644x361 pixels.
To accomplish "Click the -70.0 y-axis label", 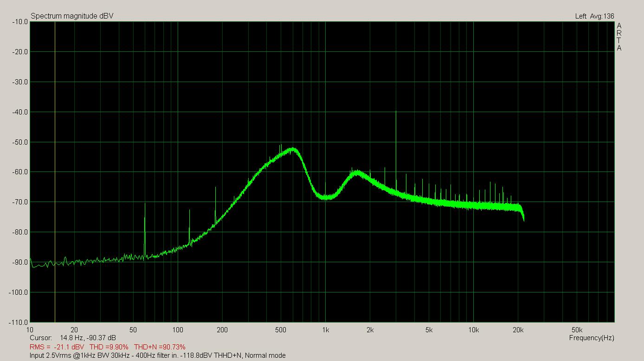I will point(19,202).
